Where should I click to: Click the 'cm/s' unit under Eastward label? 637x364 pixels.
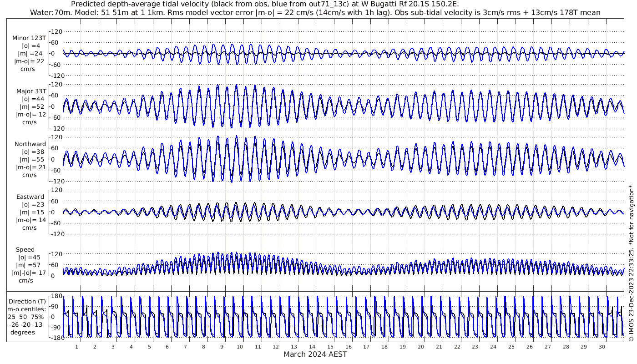29,228
